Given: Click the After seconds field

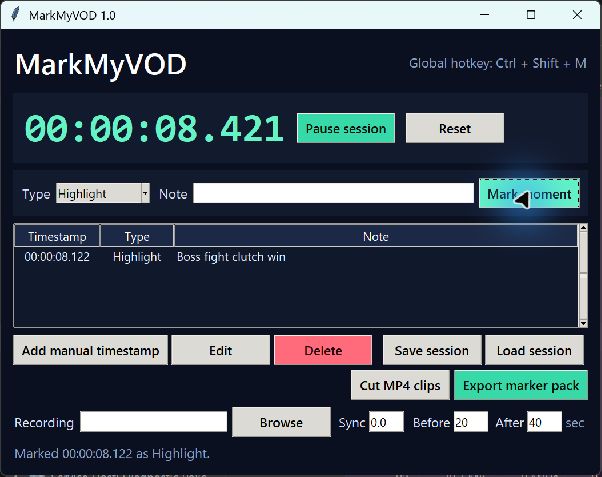Looking at the screenshot, I should [x=544, y=422].
